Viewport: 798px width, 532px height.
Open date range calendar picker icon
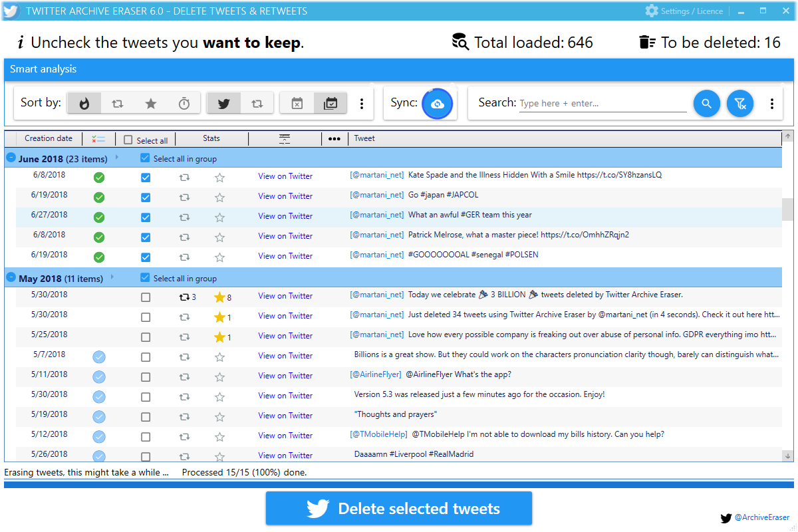click(x=330, y=103)
